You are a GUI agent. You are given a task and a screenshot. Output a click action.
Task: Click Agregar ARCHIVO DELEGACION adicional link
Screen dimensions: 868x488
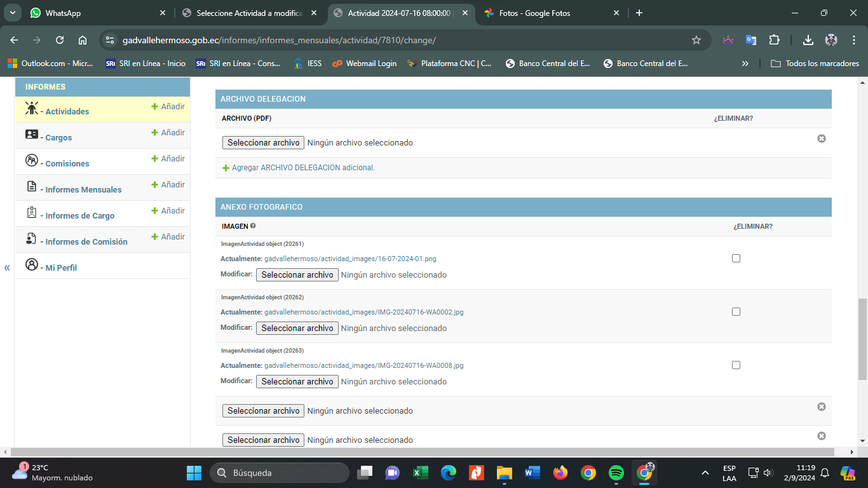click(302, 168)
